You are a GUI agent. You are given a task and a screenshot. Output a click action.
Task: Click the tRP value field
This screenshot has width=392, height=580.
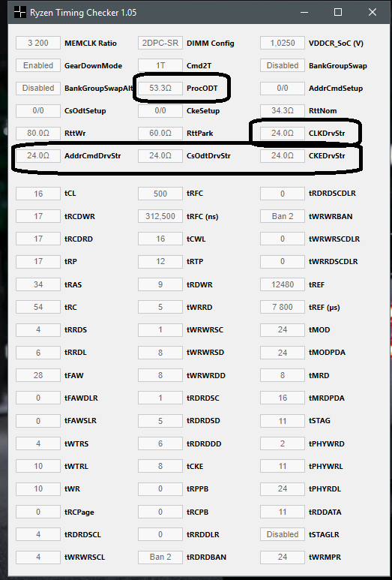pos(38,262)
